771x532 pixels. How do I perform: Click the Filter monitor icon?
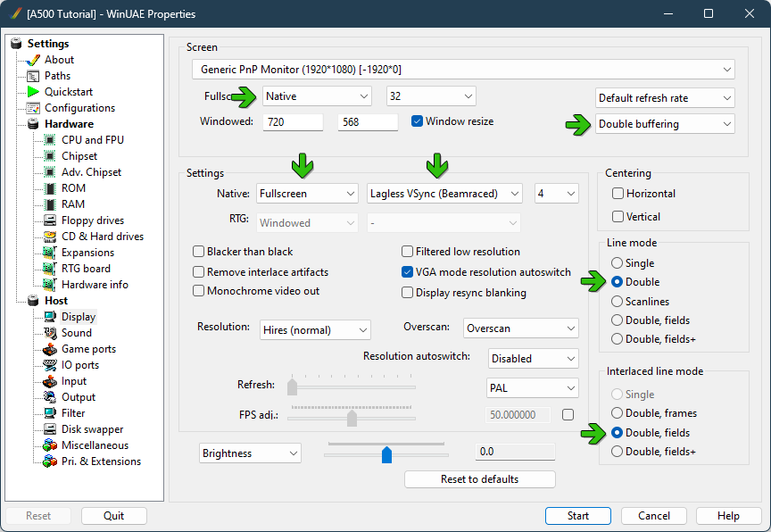point(50,413)
